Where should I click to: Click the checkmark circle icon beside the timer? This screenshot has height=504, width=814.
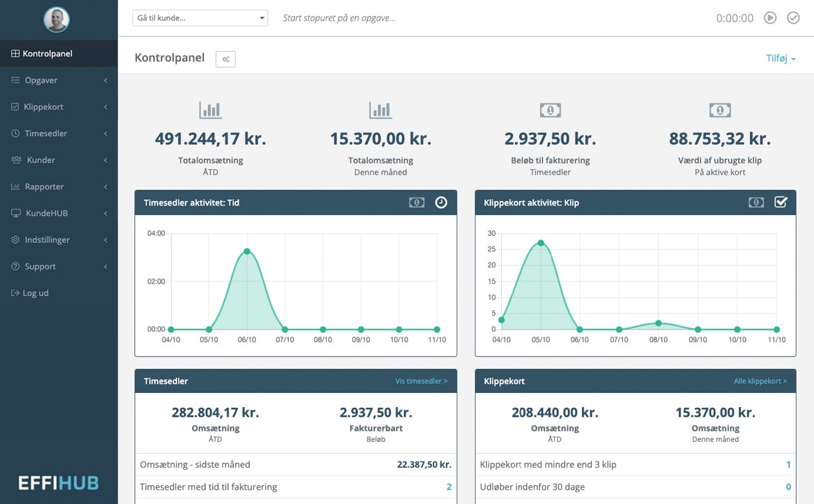point(793,18)
